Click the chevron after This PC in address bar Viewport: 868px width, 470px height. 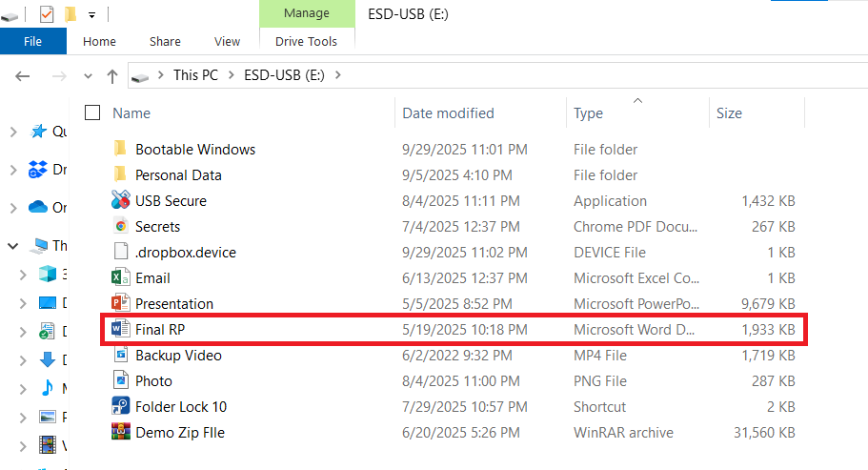coord(232,74)
